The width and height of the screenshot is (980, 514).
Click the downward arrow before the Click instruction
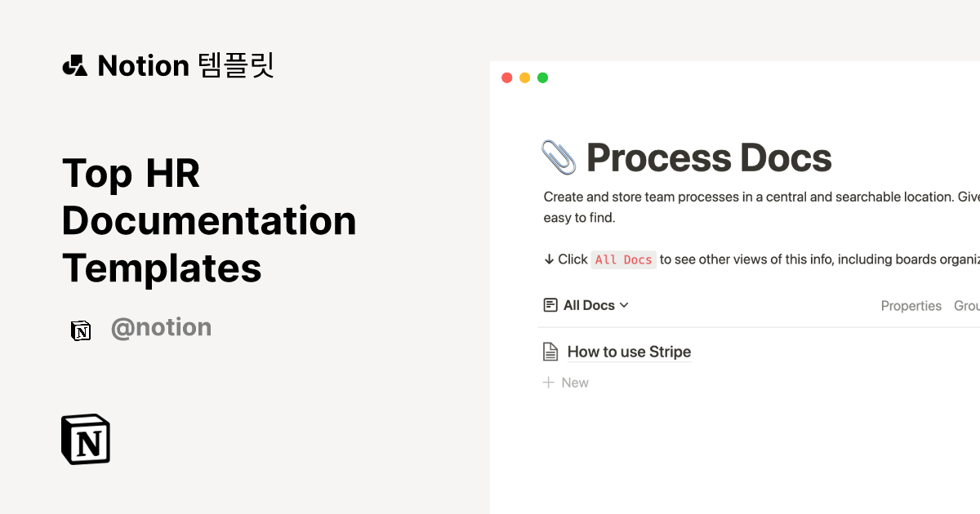pos(550,259)
